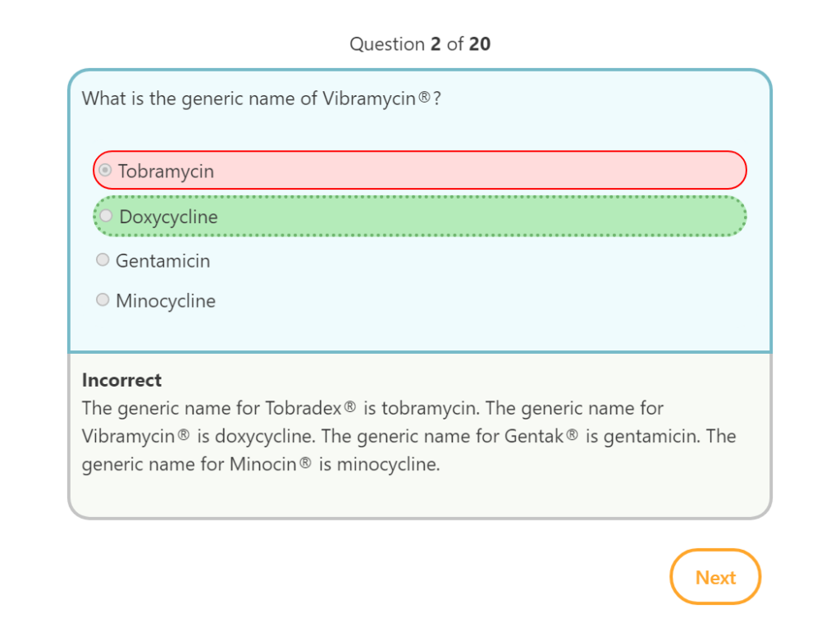Click "Vibramycin®" in the question prompt
The width and height of the screenshot is (840, 641).
(377, 99)
